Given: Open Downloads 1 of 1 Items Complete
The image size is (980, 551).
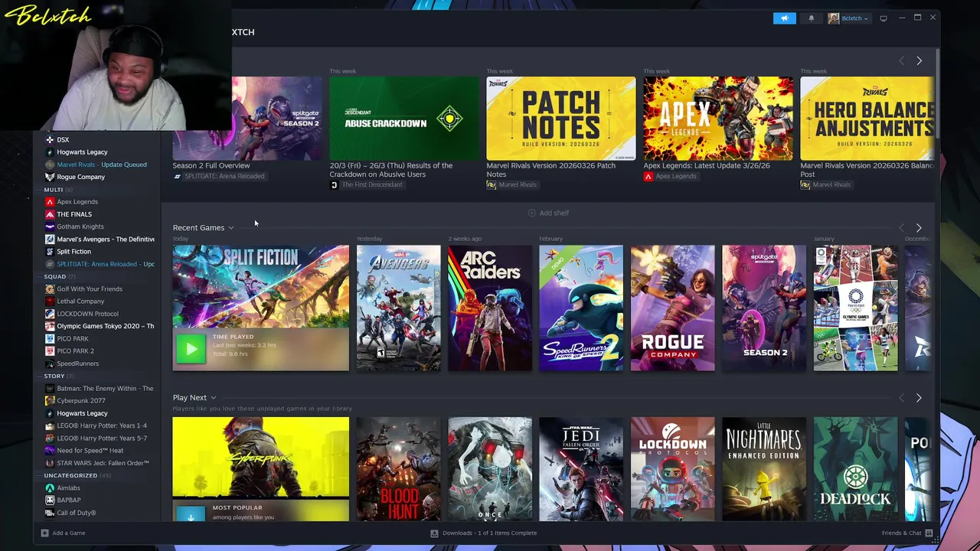Looking at the screenshot, I should coord(483,533).
